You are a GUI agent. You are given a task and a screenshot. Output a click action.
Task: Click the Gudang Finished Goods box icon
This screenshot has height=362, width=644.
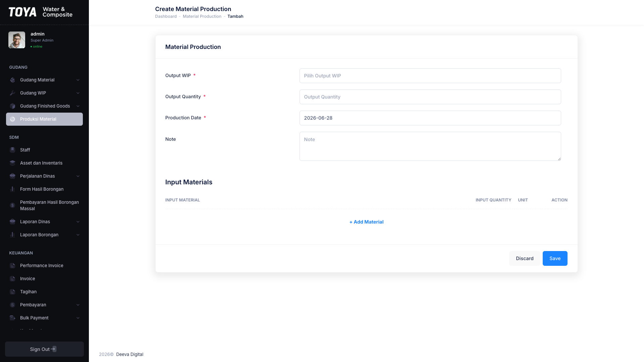pos(12,106)
